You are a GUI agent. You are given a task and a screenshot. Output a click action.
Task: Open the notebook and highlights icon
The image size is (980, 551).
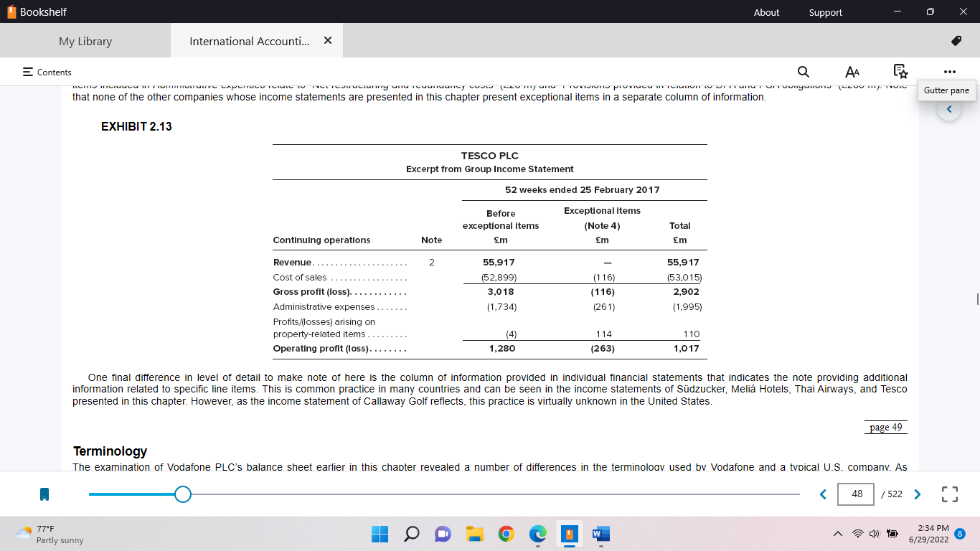tap(900, 72)
